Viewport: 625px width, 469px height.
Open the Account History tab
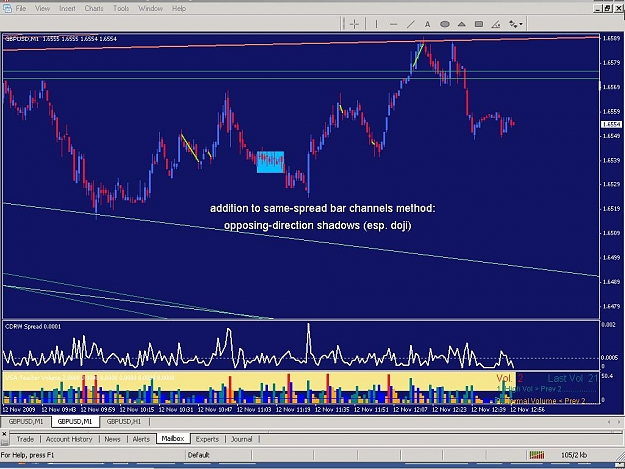(69, 439)
